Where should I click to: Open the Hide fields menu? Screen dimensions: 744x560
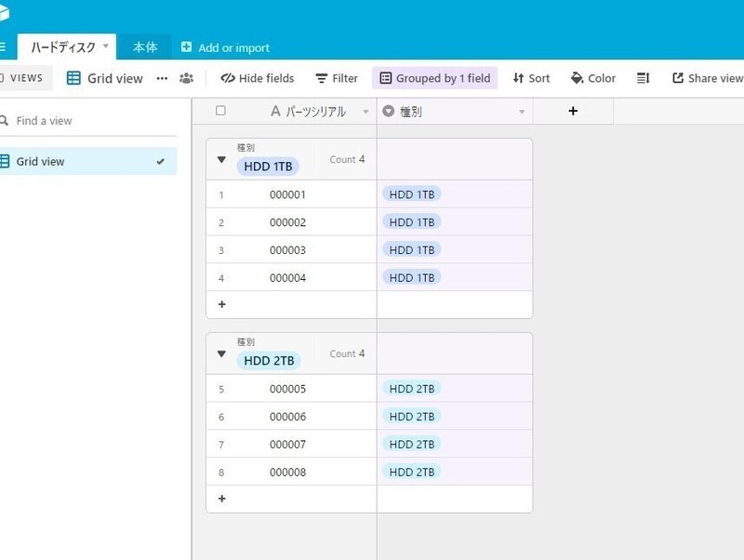click(x=258, y=78)
